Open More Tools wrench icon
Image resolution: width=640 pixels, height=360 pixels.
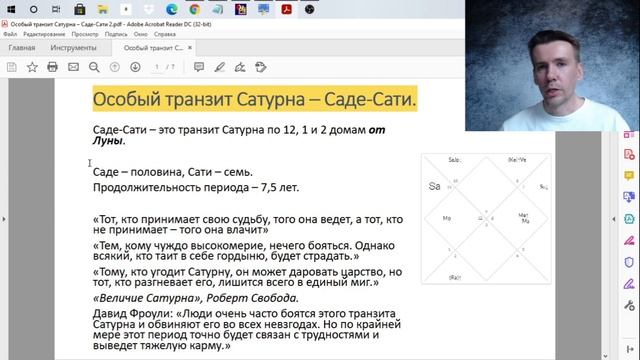(629, 305)
